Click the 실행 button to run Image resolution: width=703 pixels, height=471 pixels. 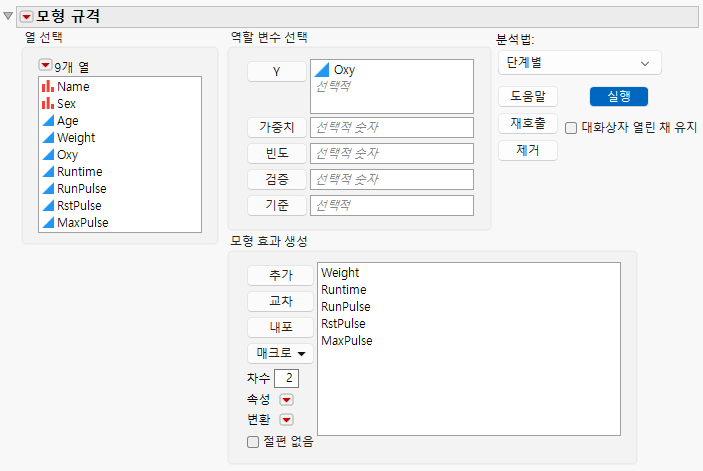pyautogui.click(x=619, y=96)
